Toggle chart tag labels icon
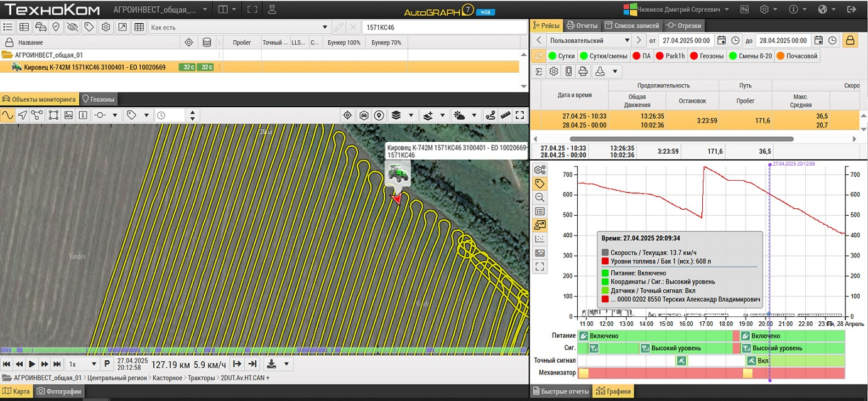The image size is (868, 401). 540,183
